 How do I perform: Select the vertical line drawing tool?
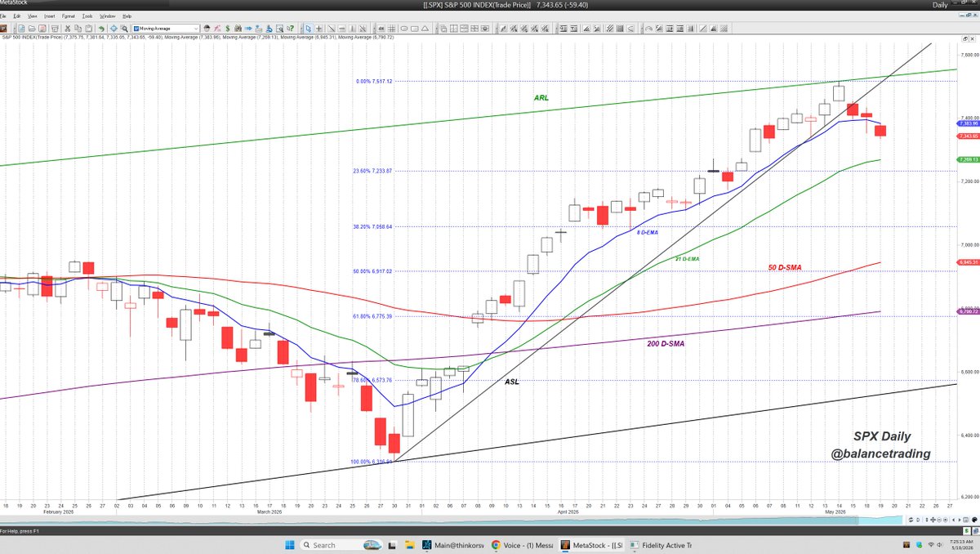click(x=352, y=29)
